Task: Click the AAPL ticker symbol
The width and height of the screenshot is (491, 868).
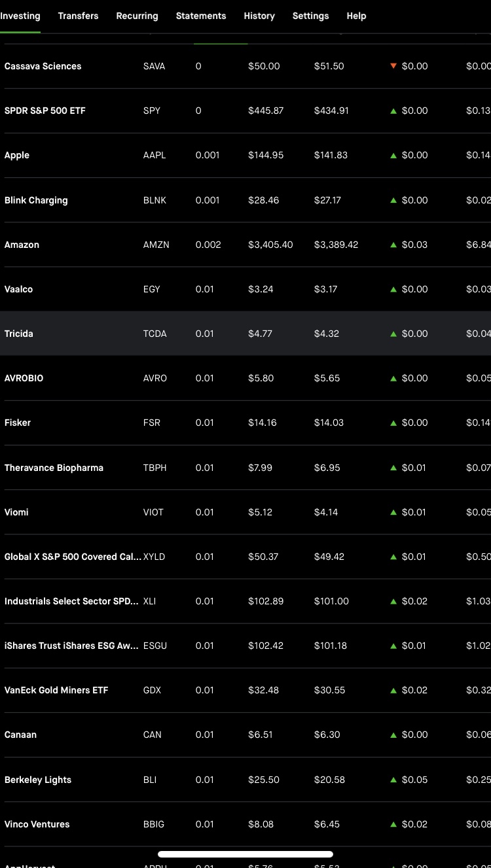Action: (x=155, y=155)
